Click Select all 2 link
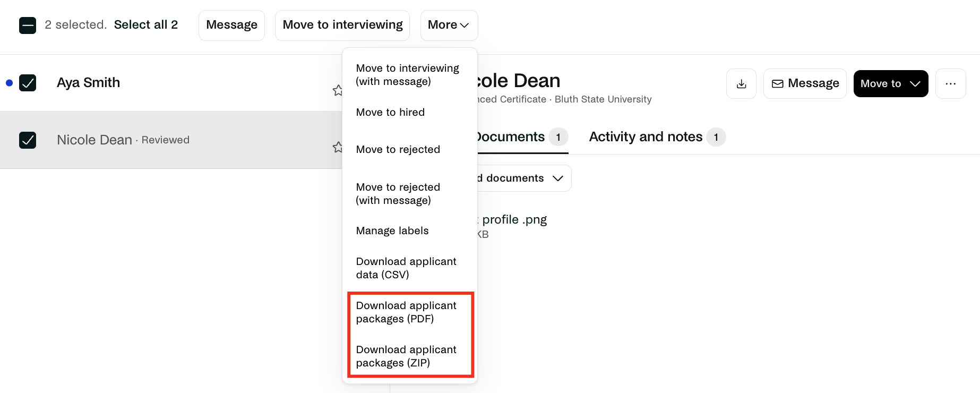The image size is (980, 393). click(146, 25)
